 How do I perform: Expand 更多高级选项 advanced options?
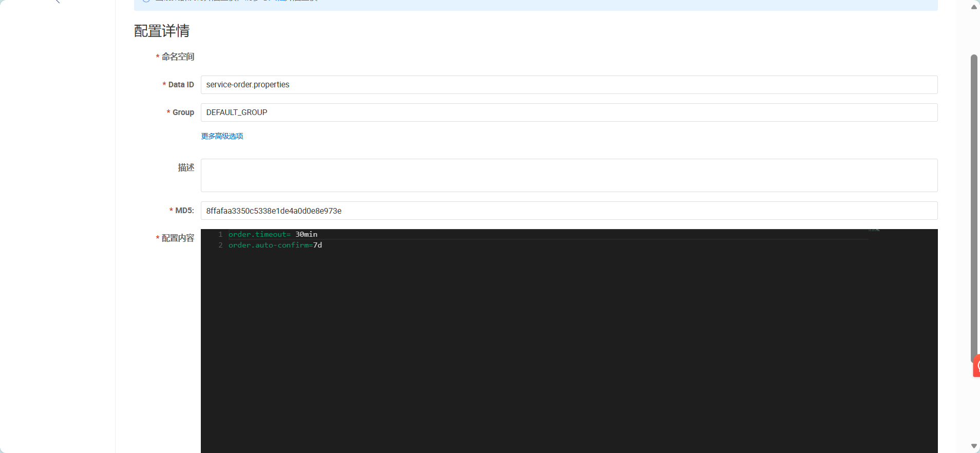click(222, 136)
